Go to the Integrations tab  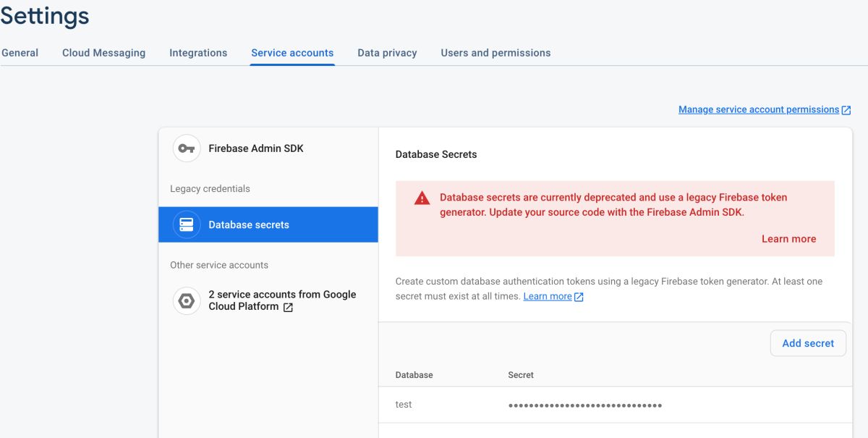198,53
